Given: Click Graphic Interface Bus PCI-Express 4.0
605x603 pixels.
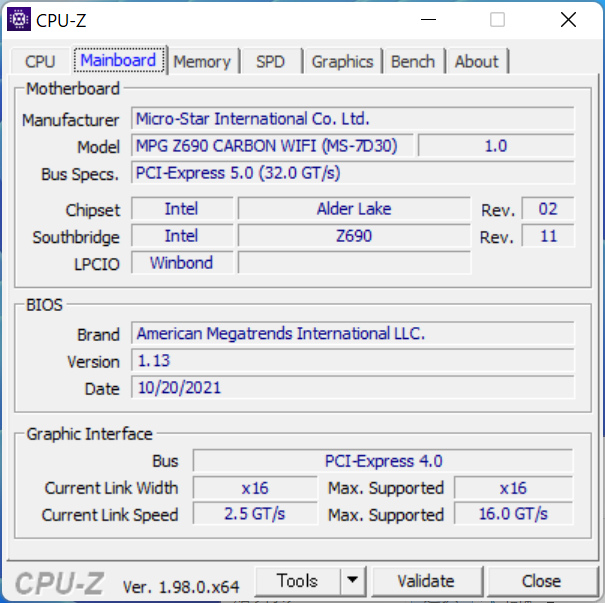Looking at the screenshot, I should (x=383, y=461).
